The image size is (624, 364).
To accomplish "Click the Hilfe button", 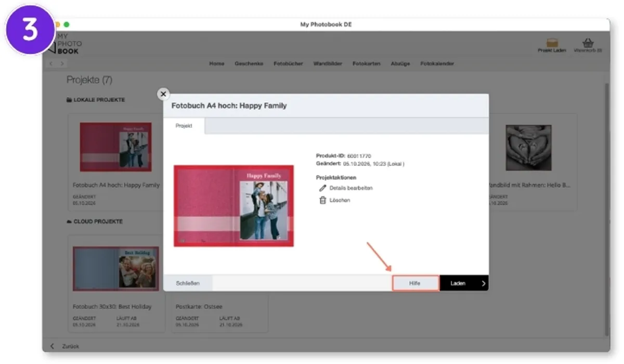I will pyautogui.click(x=415, y=283).
